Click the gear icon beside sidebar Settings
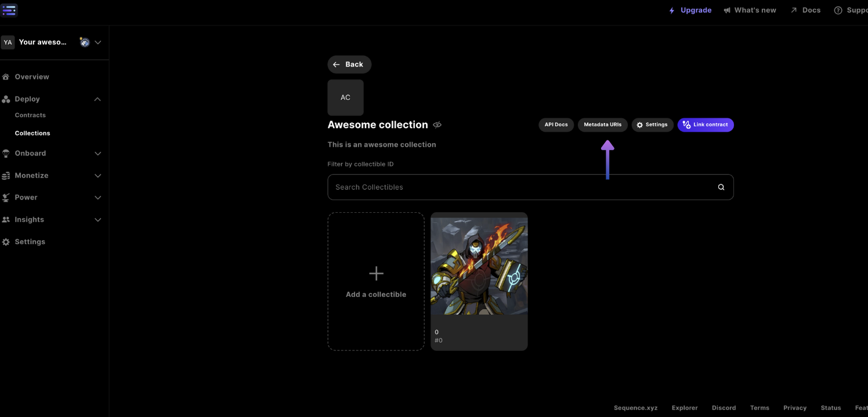 (x=6, y=242)
